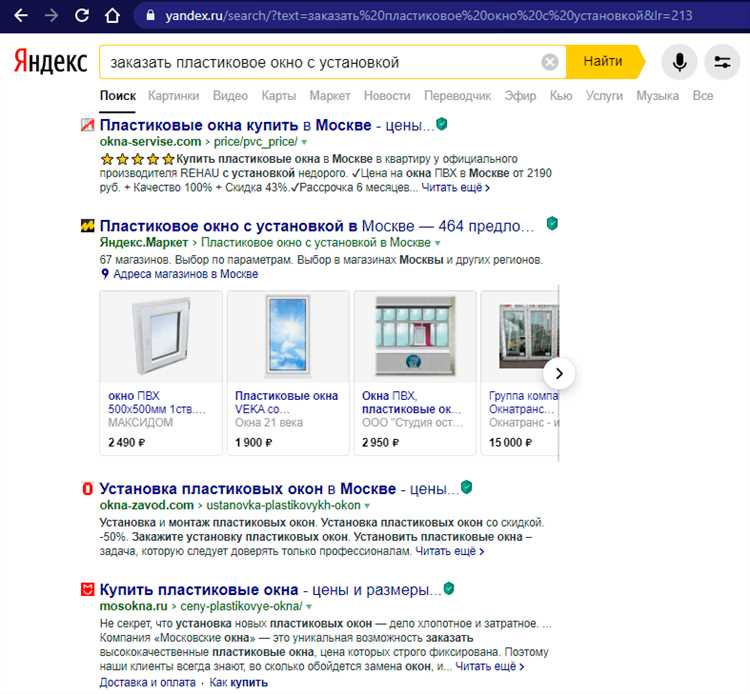This screenshot has width=750, height=694.
Task: Click the mosokna.ru green domain link
Action: [133, 606]
